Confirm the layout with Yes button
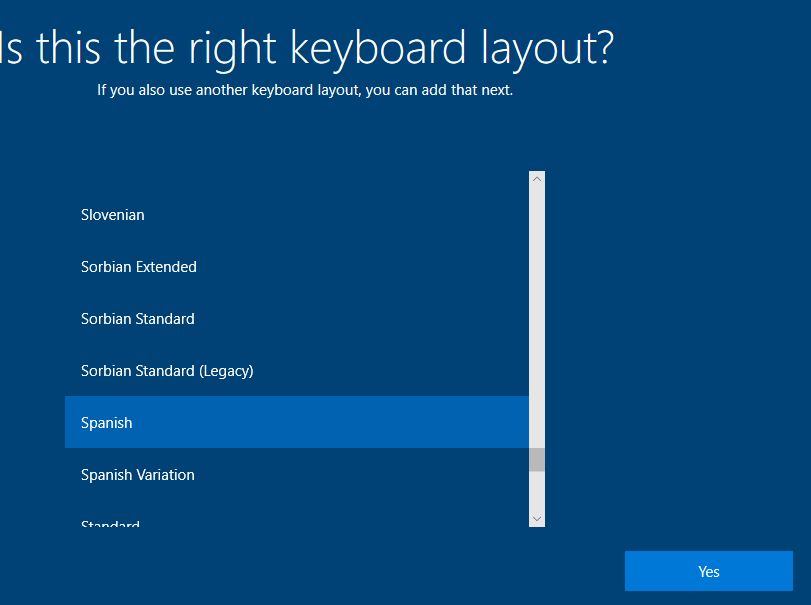811x605 pixels. [x=709, y=572]
